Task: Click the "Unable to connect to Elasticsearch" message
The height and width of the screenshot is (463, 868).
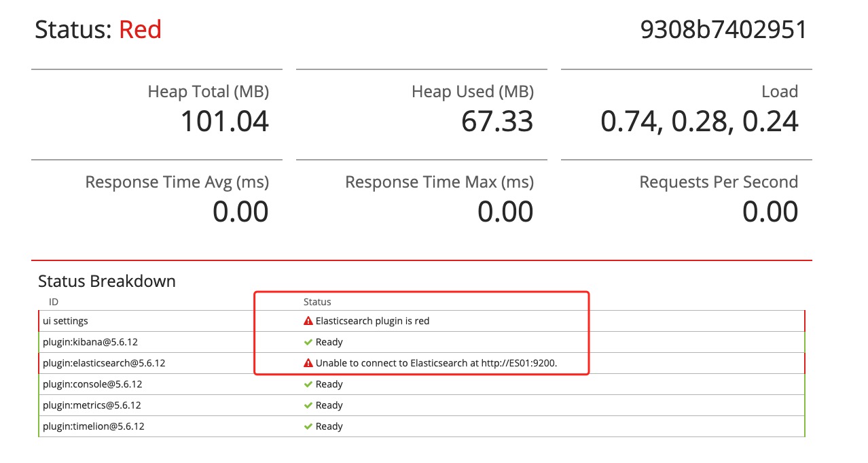Action: coord(436,363)
